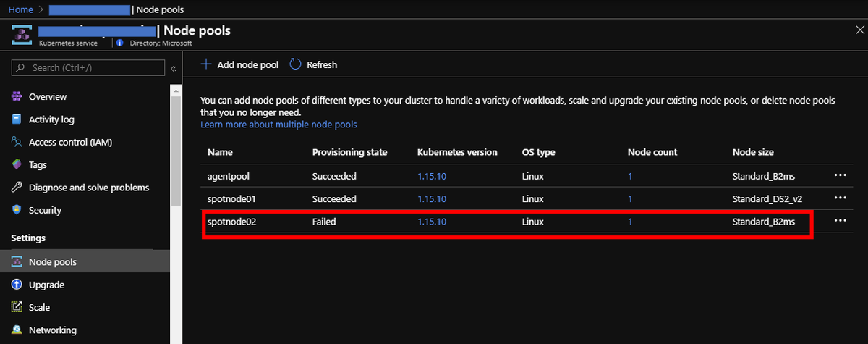Viewport: 868px width, 344px height.
Task: Click the Search (Ctrl+/) input field
Action: pyautogui.click(x=88, y=68)
